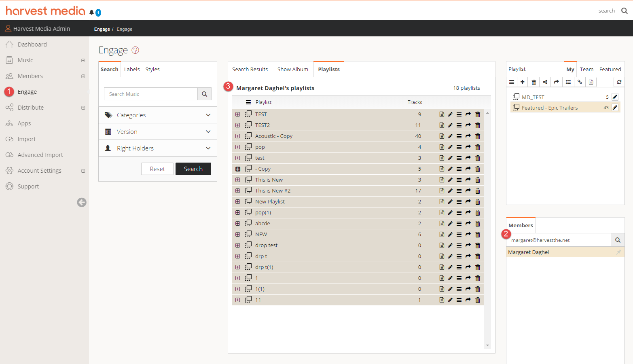Open the notifications bell icon

(92, 13)
